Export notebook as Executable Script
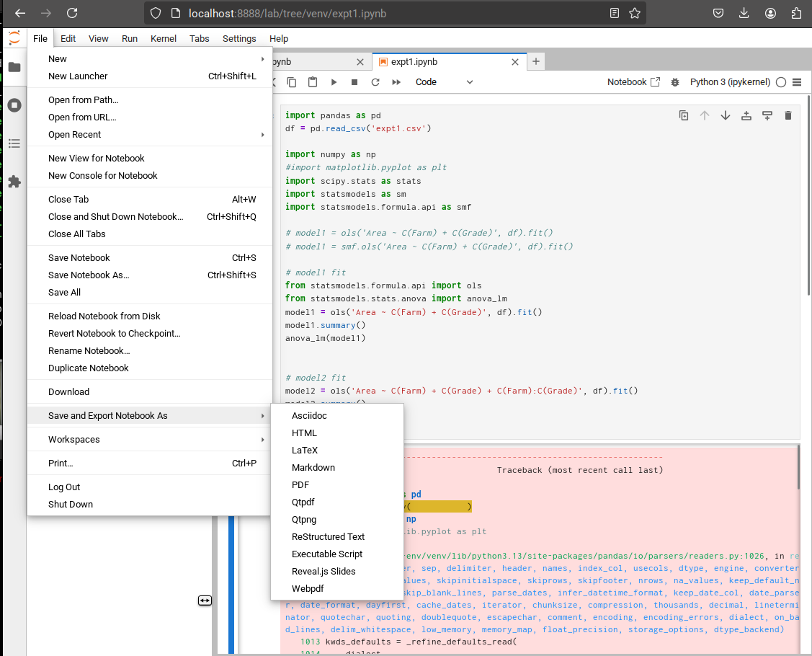 pos(337,554)
